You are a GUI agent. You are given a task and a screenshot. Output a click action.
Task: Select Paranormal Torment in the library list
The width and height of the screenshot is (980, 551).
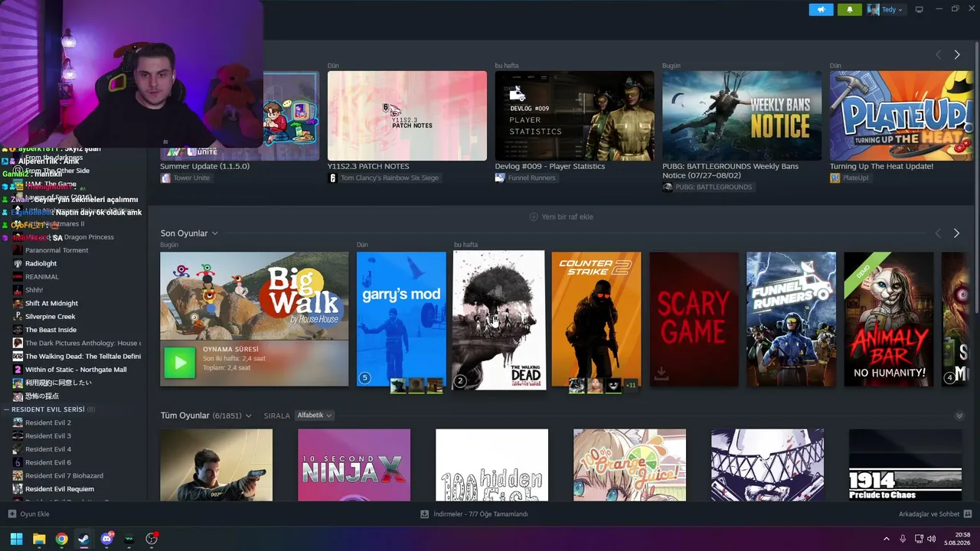click(x=57, y=250)
